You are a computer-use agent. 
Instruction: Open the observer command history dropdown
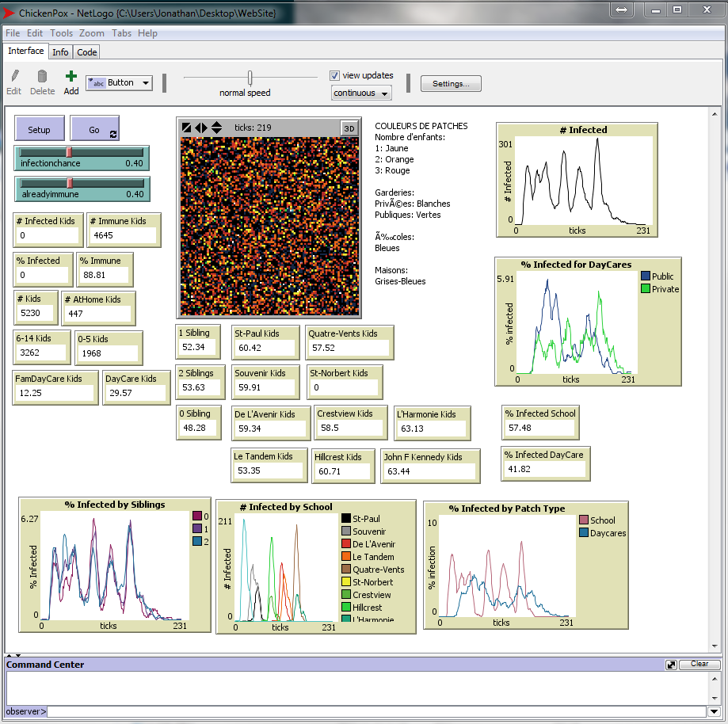[715, 711]
